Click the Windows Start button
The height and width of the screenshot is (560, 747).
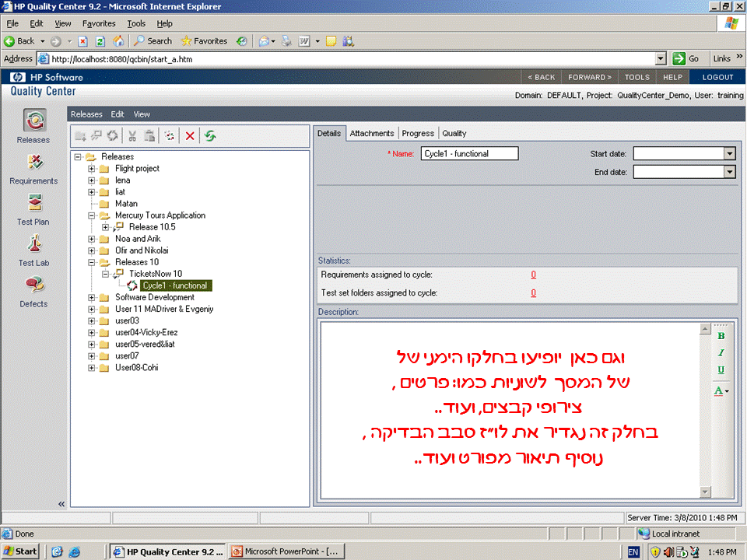click(x=20, y=551)
